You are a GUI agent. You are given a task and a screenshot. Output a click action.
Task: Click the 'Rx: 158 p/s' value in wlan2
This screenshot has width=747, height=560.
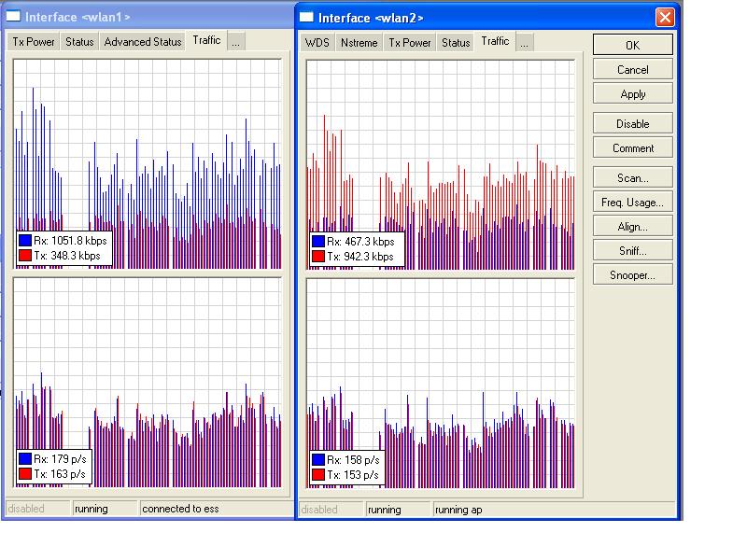coord(353,460)
